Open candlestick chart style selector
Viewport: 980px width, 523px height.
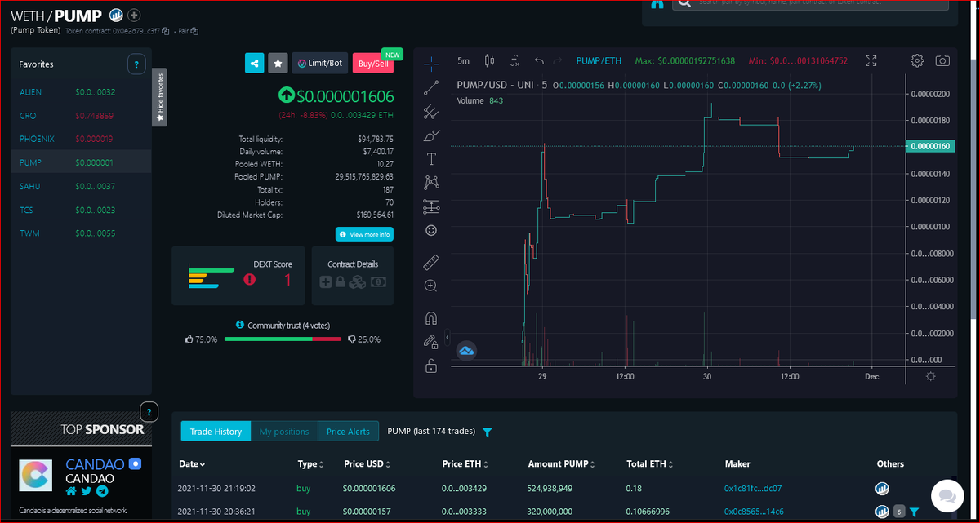coord(489,60)
